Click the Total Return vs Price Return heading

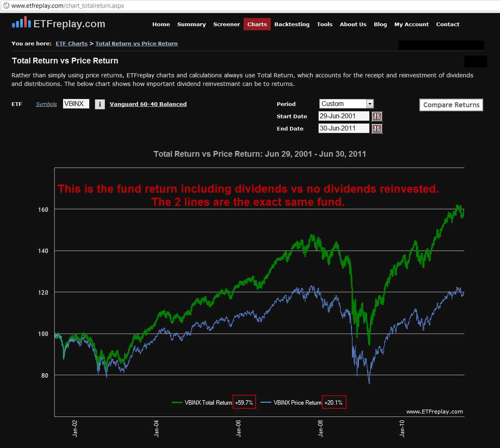click(65, 61)
